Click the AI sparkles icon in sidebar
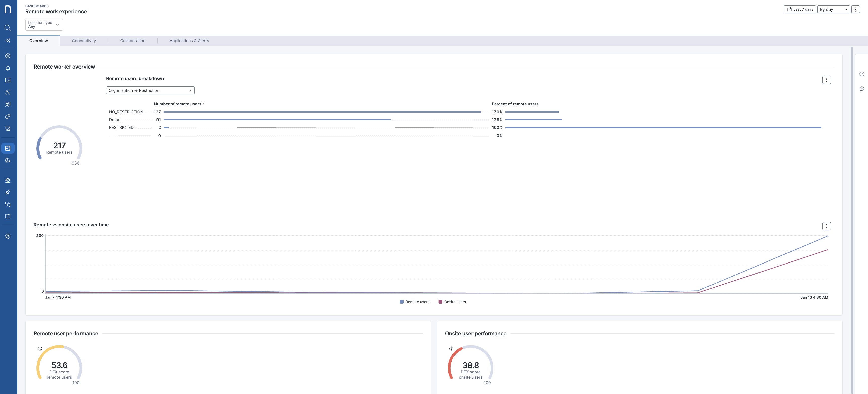868x394 pixels. 8,41
